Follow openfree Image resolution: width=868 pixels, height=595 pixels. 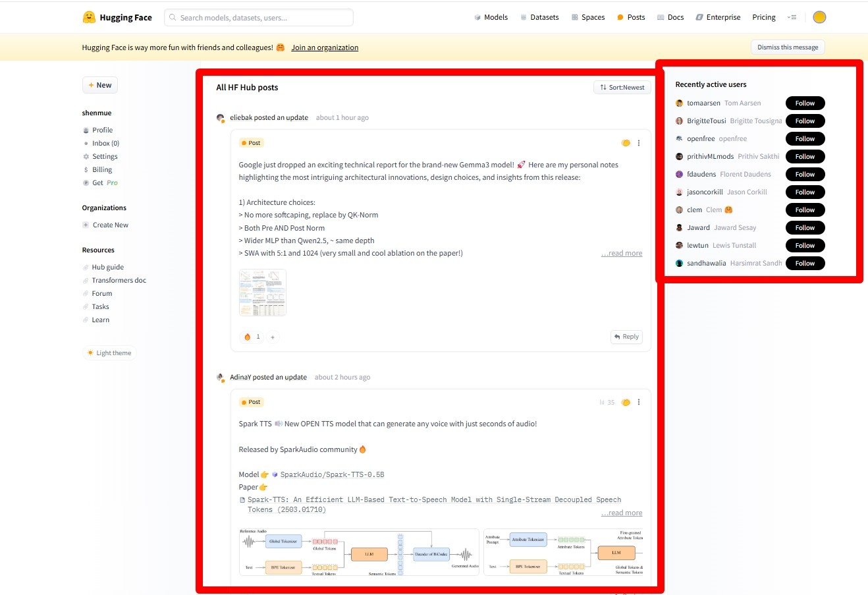pyautogui.click(x=805, y=139)
